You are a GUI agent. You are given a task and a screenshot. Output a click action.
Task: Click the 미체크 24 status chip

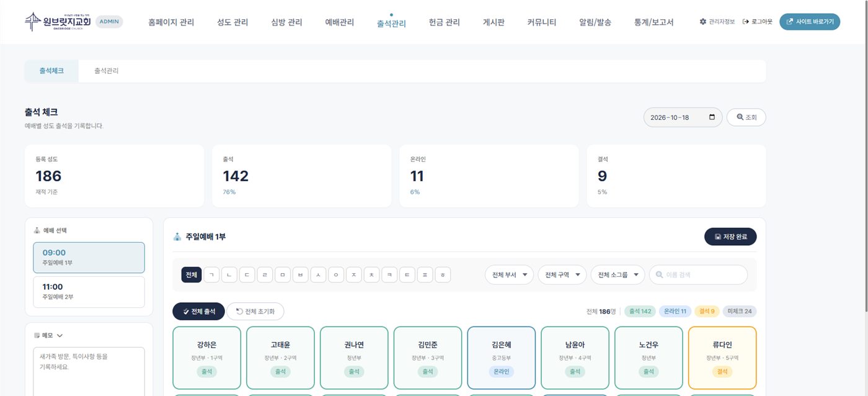tap(739, 312)
